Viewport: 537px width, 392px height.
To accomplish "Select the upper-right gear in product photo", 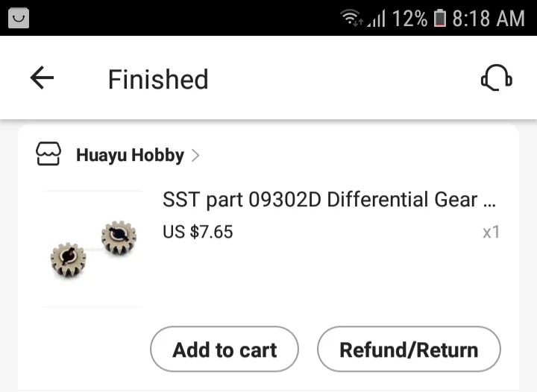I will [119, 237].
